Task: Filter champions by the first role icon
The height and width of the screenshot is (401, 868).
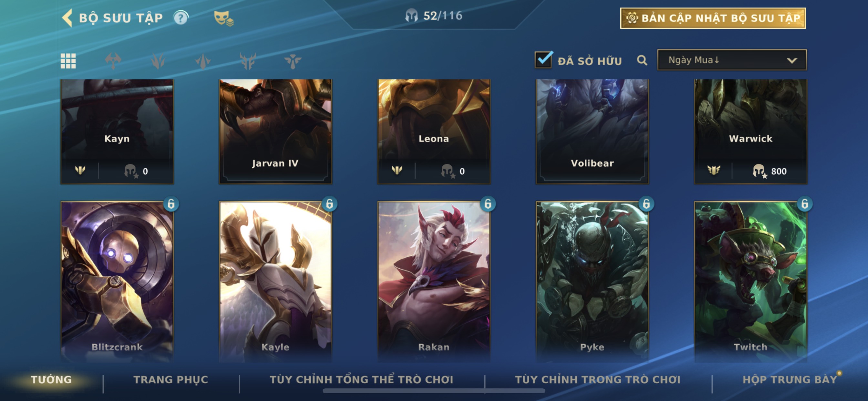Action: coord(113,61)
